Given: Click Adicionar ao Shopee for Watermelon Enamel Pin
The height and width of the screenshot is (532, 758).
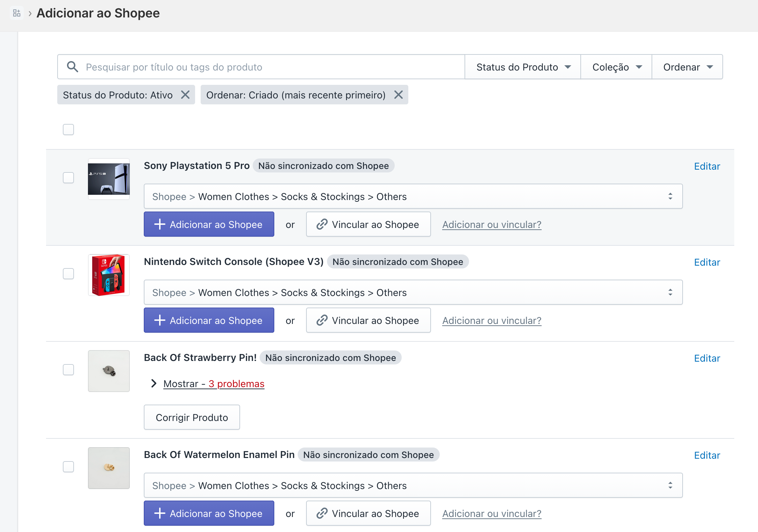Looking at the screenshot, I should (209, 513).
